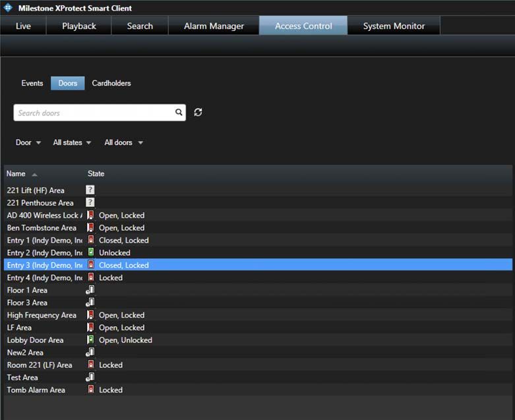
Task: Click the 'Open, Unlocked' state of Lobby Door
Action: pyautogui.click(x=125, y=340)
